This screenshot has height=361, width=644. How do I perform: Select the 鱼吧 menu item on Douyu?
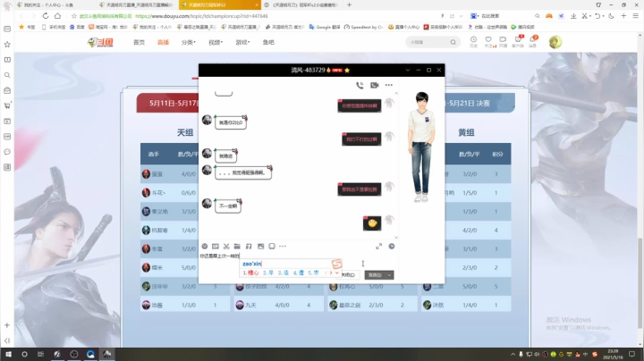pyautogui.click(x=268, y=42)
